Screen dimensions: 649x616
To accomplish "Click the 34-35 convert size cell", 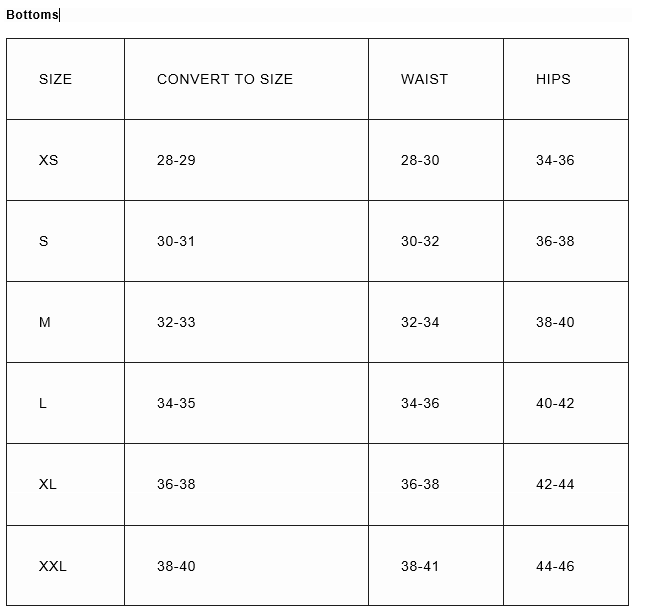I will 246,403.
